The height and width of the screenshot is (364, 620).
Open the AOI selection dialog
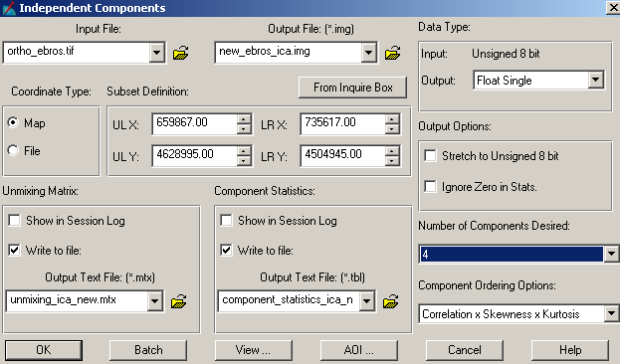(359, 350)
